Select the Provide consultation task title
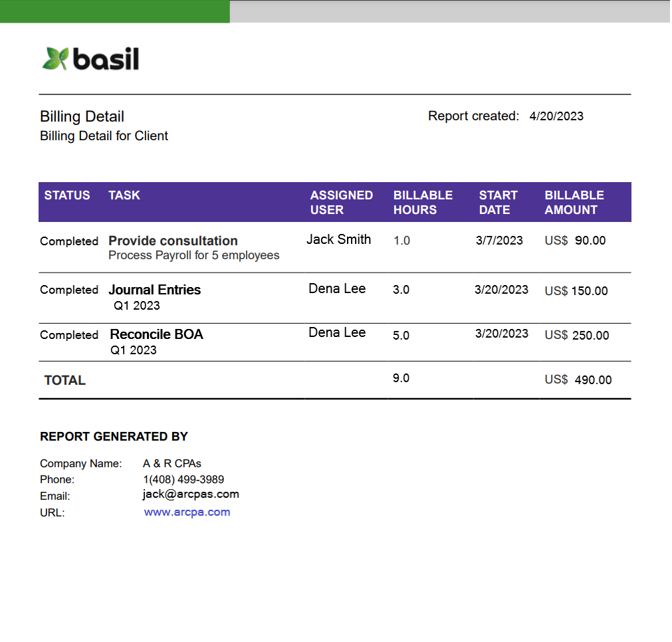672x642 pixels. (x=173, y=241)
